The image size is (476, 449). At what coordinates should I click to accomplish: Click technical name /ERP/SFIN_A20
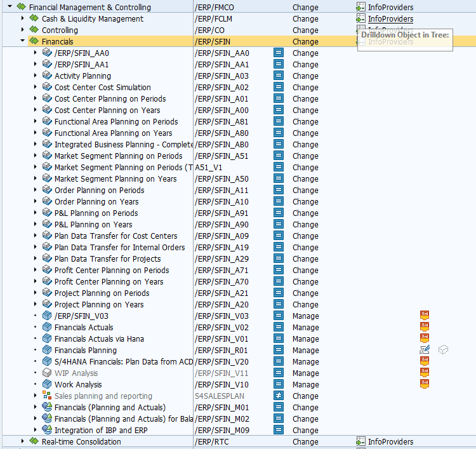[x=221, y=304]
